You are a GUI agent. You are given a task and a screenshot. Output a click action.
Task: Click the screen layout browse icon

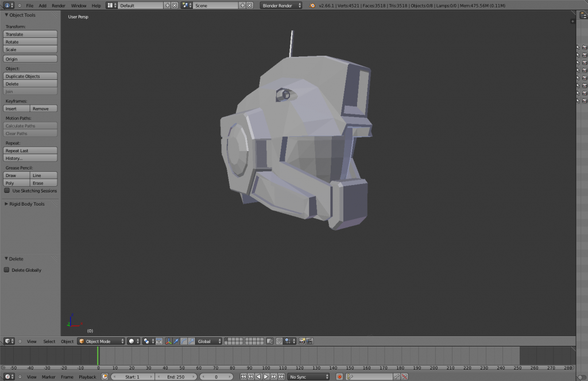(112, 5)
